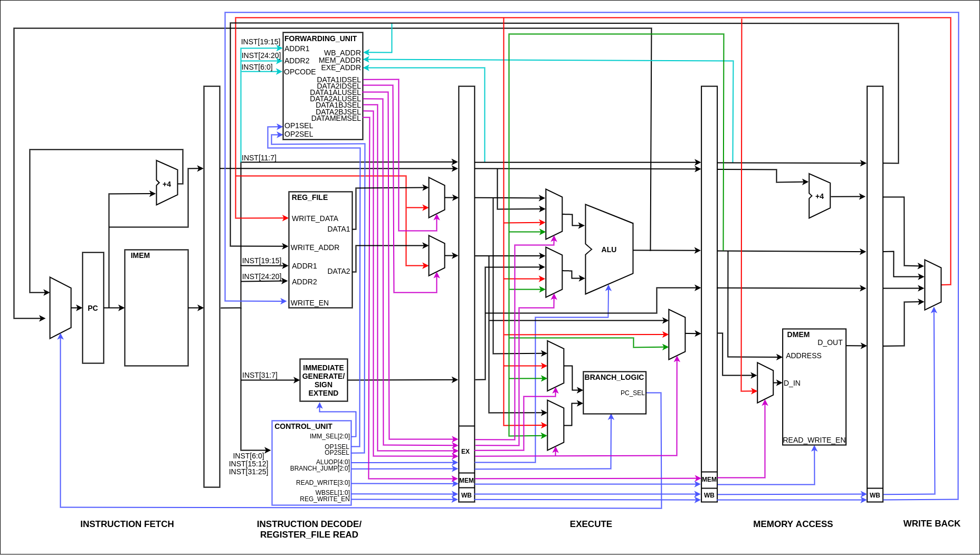
Task: Click the READ_WRITE_EN port on DMEM
Action: [x=814, y=440]
